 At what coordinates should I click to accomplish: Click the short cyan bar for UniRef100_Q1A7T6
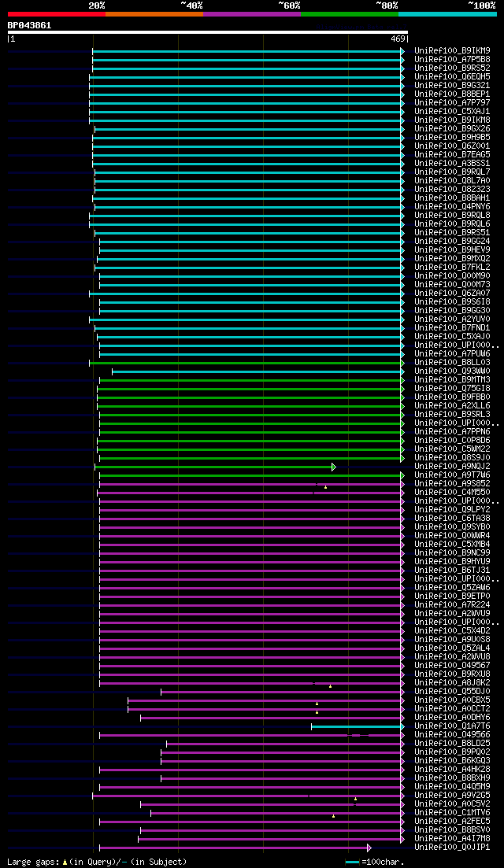(356, 726)
